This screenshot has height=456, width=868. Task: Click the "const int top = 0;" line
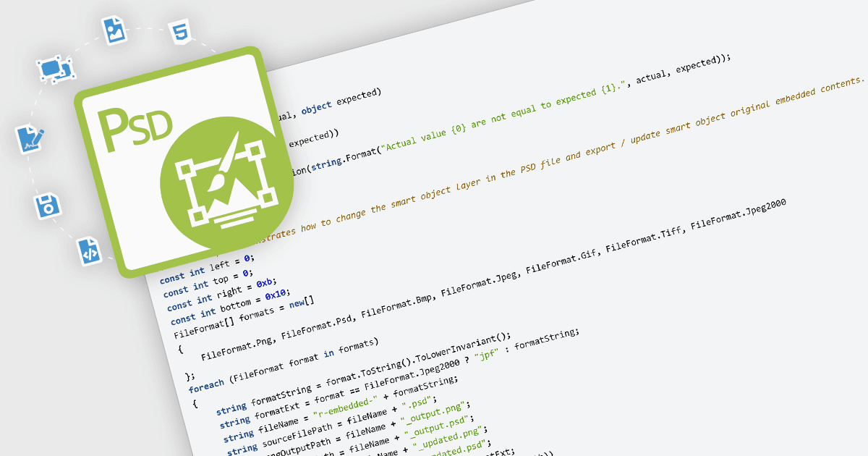tap(207, 282)
